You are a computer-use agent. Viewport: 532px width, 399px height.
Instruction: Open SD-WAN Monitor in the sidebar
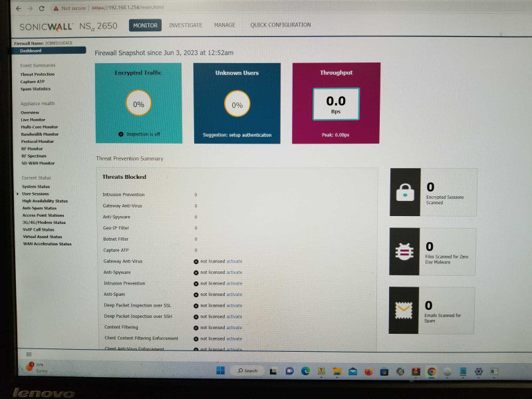tap(38, 163)
